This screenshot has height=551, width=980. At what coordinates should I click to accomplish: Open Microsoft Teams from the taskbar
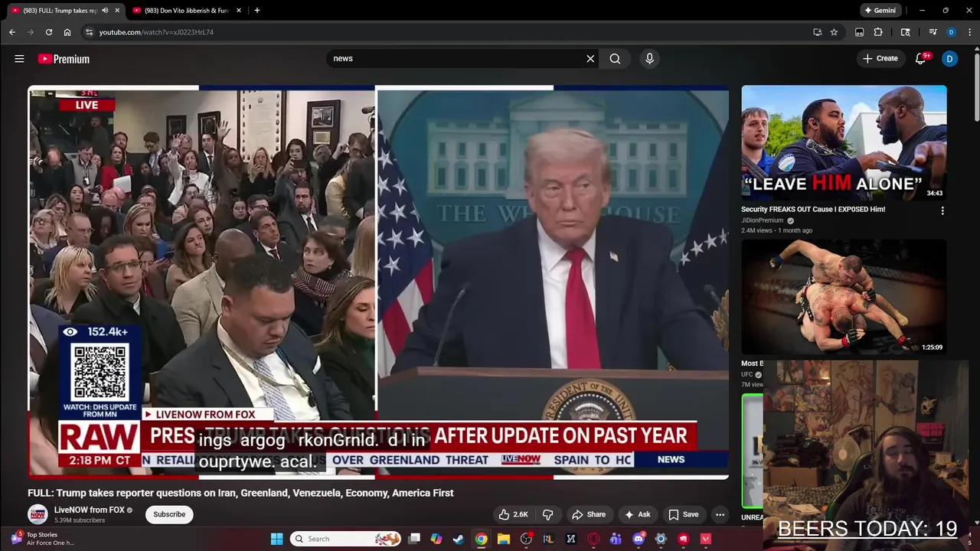point(616,539)
